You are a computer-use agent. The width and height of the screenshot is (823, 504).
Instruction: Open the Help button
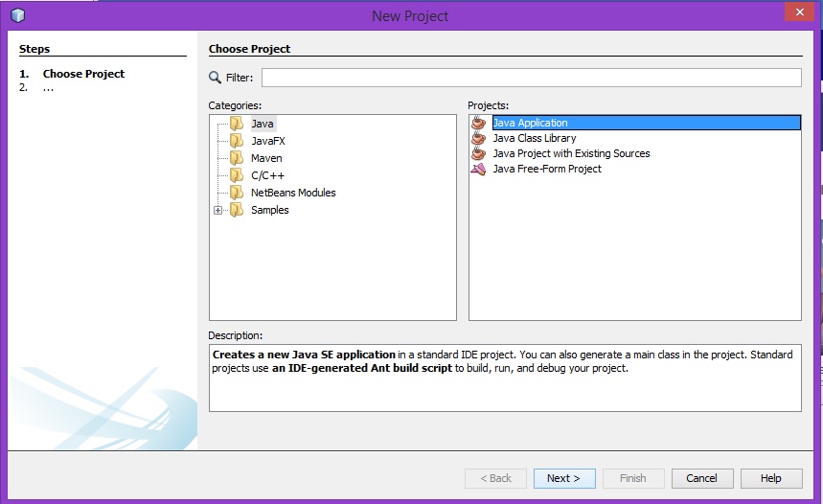(x=770, y=478)
